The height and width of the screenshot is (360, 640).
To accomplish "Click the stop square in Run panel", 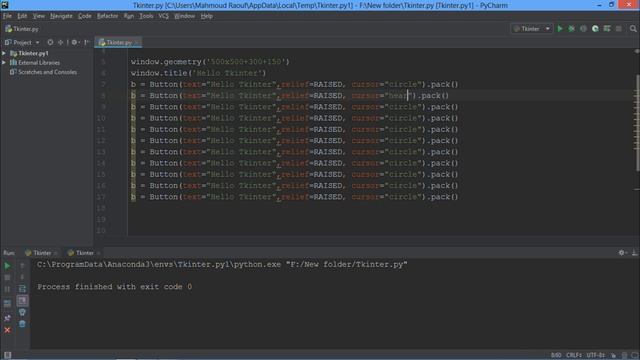I will (x=7, y=278).
